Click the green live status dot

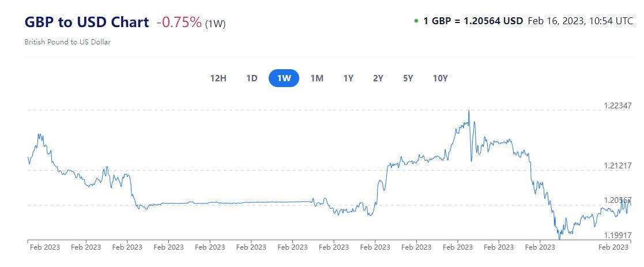tap(416, 21)
